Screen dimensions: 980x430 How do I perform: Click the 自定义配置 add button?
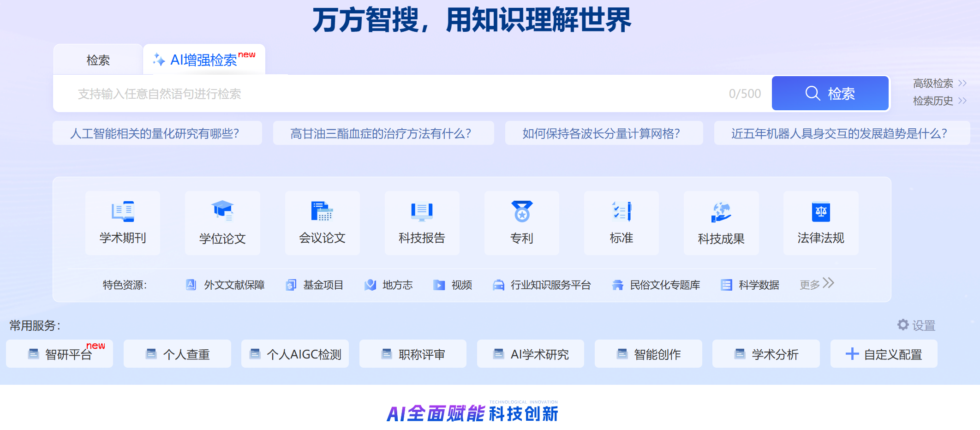pos(884,354)
